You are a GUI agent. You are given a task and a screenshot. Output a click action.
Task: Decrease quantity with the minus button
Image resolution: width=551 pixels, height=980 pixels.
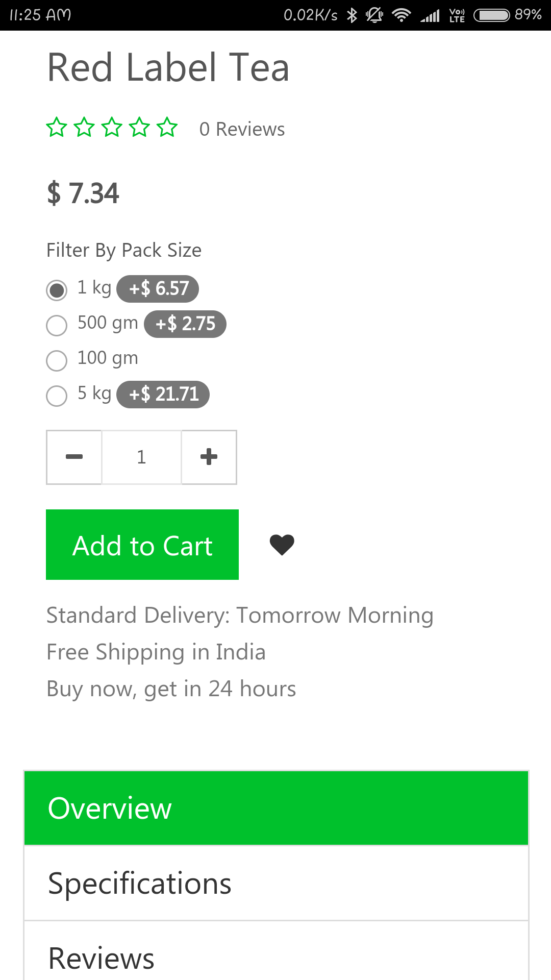pos(74,457)
